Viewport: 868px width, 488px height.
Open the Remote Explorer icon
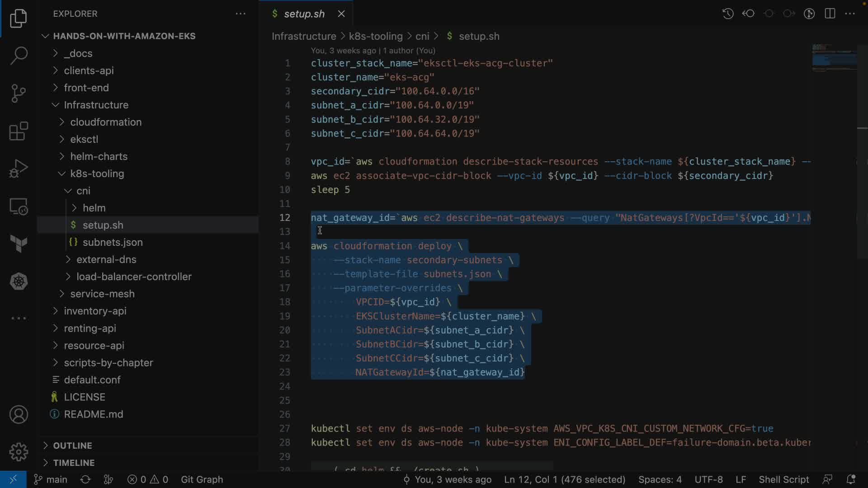[x=19, y=207]
